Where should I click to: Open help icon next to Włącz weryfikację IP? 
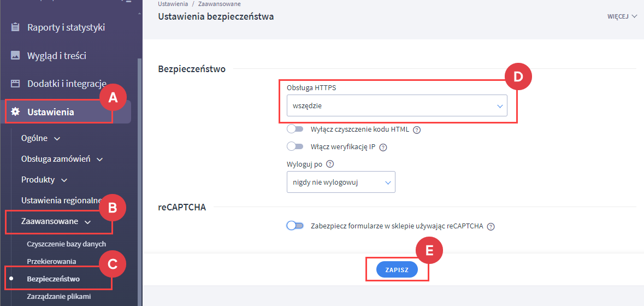tap(383, 148)
